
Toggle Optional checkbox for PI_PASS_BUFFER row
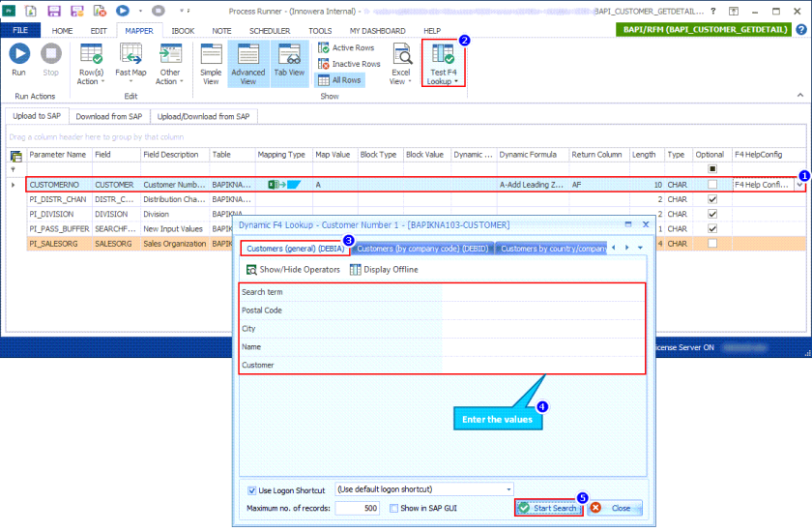[712, 228]
